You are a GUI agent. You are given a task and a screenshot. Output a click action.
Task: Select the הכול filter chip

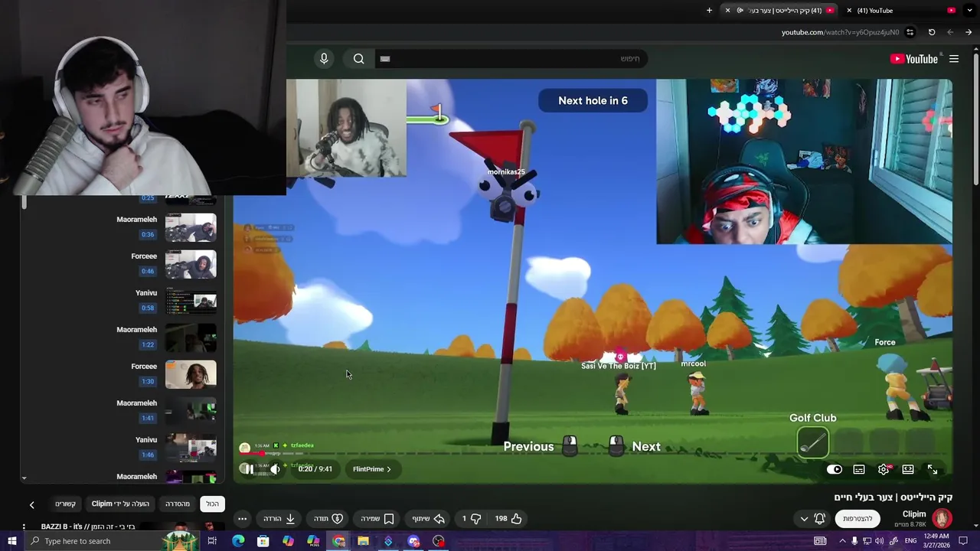212,504
